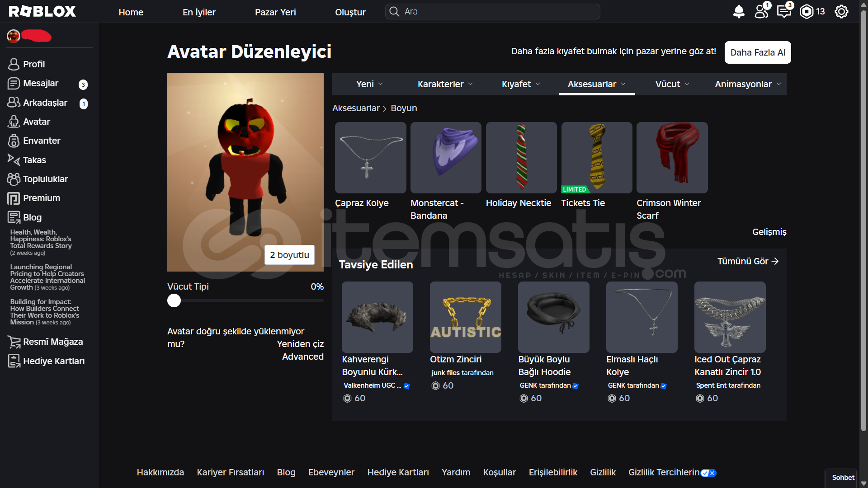Click Tümünü Gör link
The width and height of the screenshot is (868, 488).
coord(748,261)
